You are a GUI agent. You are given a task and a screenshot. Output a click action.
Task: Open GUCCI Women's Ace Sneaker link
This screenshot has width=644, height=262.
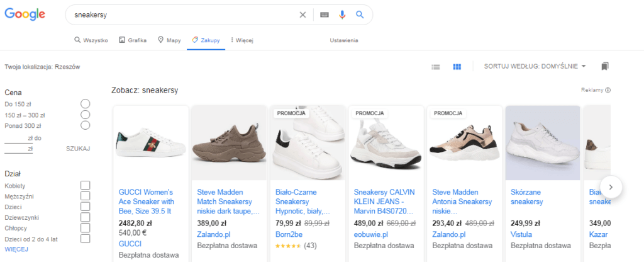pyautogui.click(x=146, y=201)
